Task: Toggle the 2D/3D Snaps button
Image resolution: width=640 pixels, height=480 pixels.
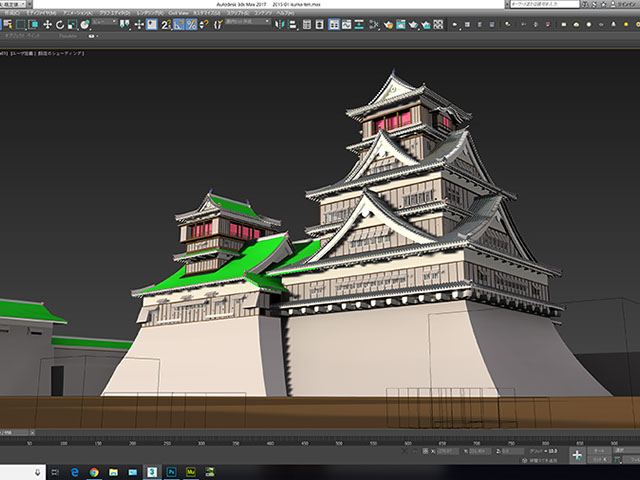Action: pyautogui.click(x=167, y=24)
